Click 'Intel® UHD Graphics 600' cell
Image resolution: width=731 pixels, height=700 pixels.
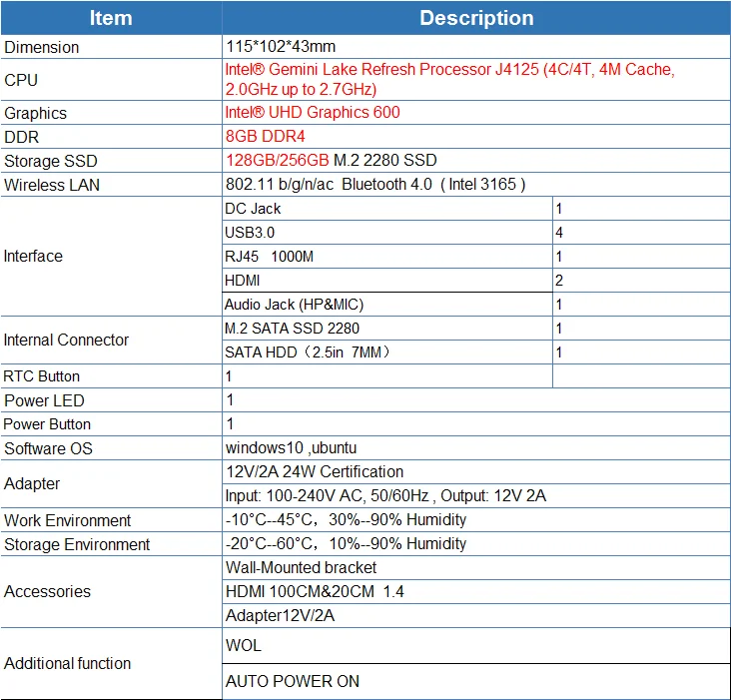(476, 112)
